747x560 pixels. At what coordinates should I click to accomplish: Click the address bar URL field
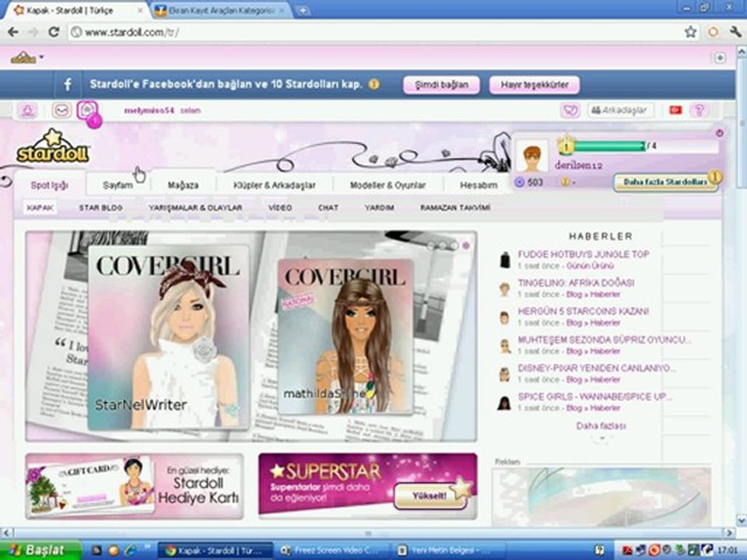coord(377,32)
